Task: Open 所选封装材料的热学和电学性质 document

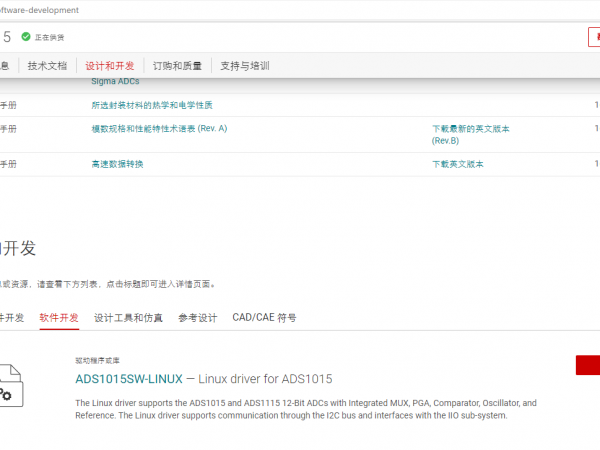Action: click(152, 105)
